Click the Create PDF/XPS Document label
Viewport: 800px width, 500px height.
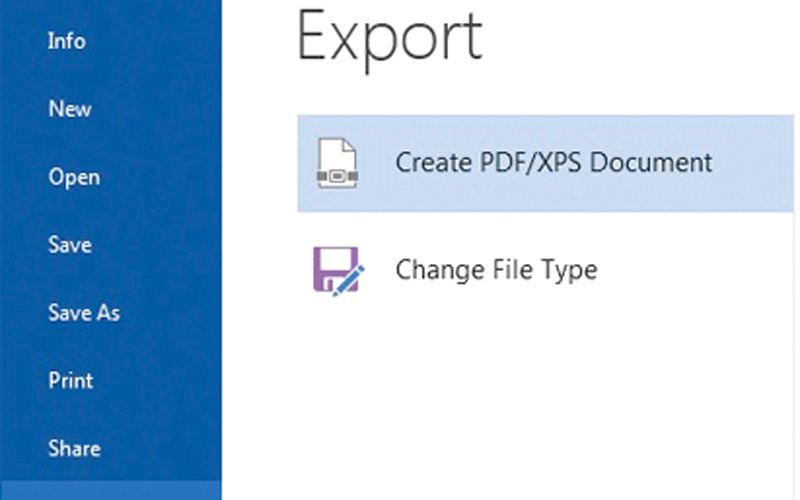(x=553, y=163)
